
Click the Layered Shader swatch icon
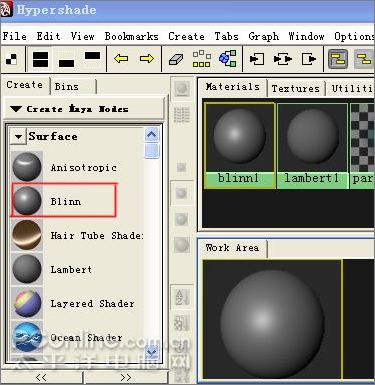point(27,303)
